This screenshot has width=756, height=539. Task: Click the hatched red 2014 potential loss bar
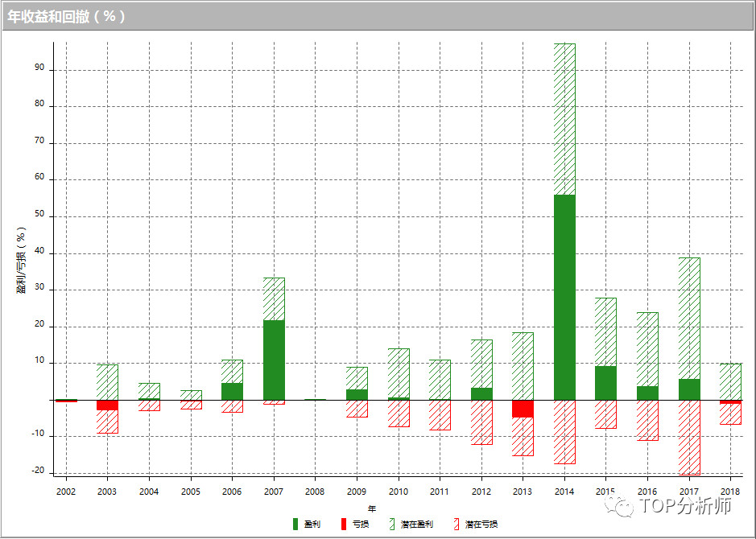click(564, 431)
